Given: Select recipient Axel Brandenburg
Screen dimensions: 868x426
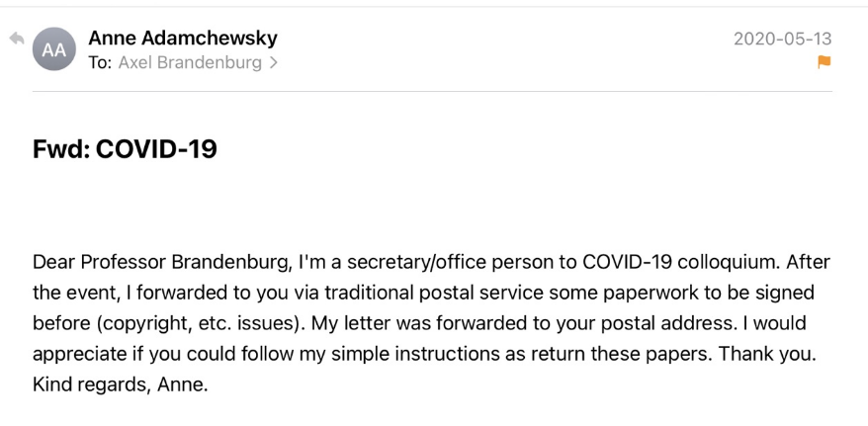Looking at the screenshot, I should point(190,63).
